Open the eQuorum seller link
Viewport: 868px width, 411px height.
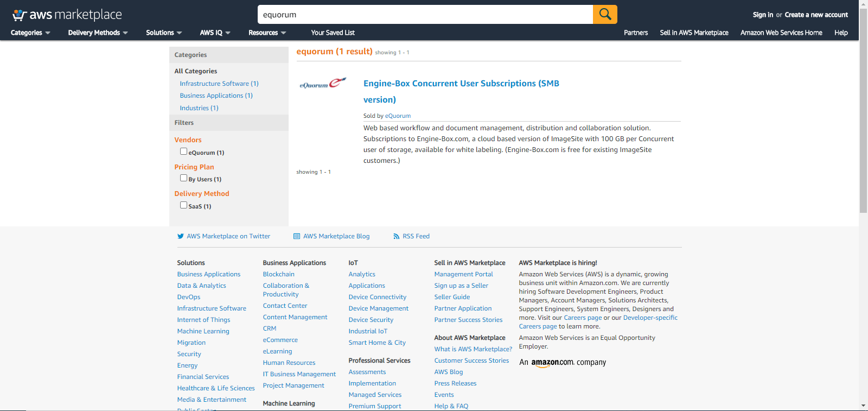tap(398, 116)
